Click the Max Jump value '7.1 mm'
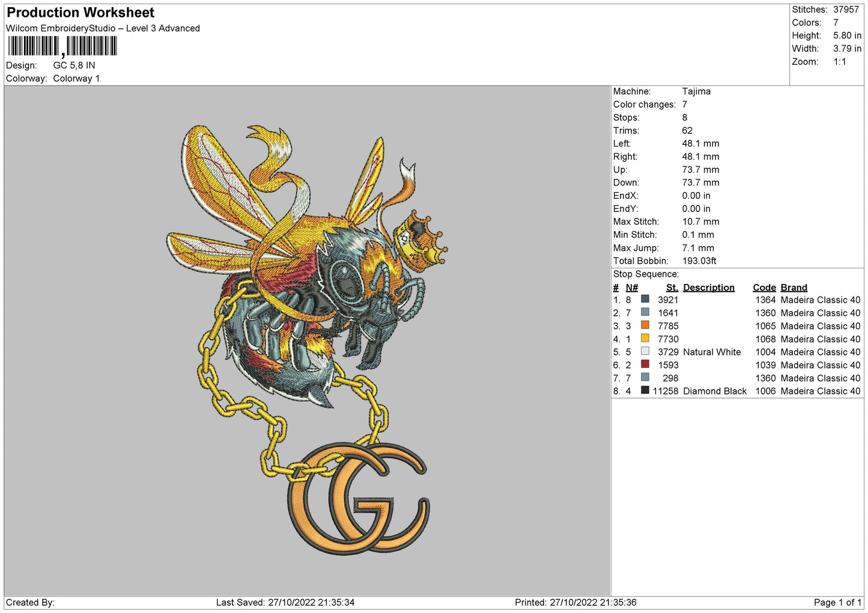This screenshot has height=613, width=868. tap(698, 248)
